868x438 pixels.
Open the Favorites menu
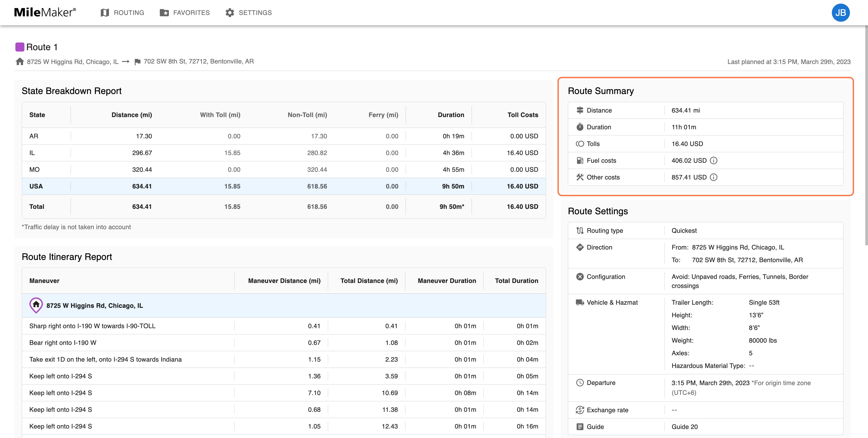point(185,13)
